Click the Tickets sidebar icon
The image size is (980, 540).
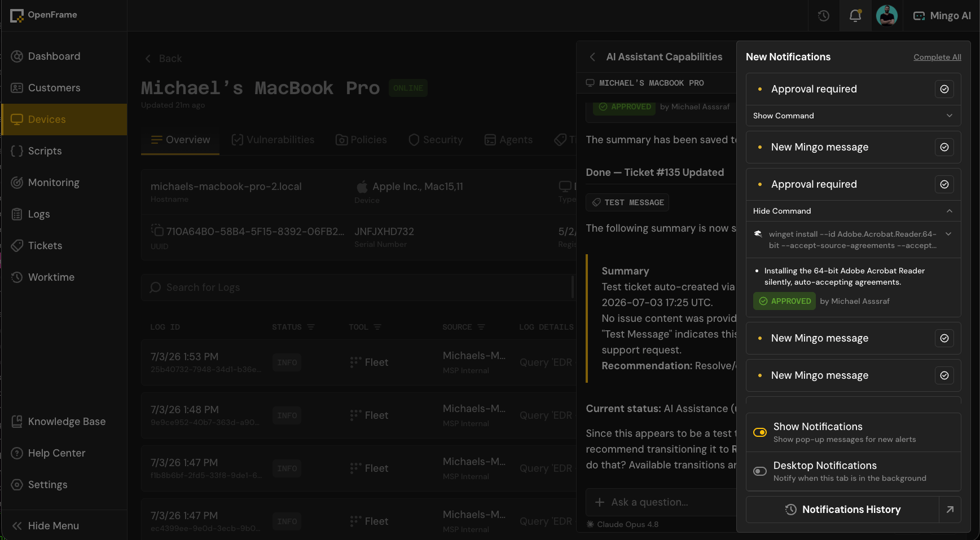[17, 246]
